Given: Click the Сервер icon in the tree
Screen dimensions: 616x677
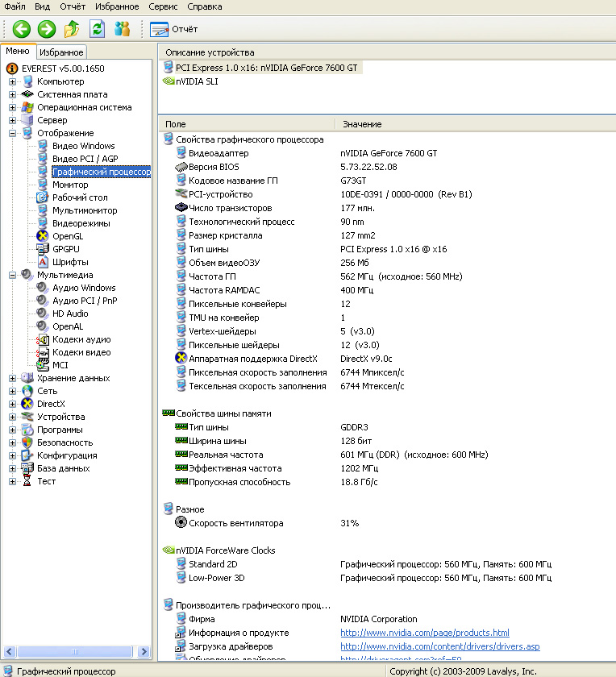Looking at the screenshot, I should pyautogui.click(x=27, y=120).
